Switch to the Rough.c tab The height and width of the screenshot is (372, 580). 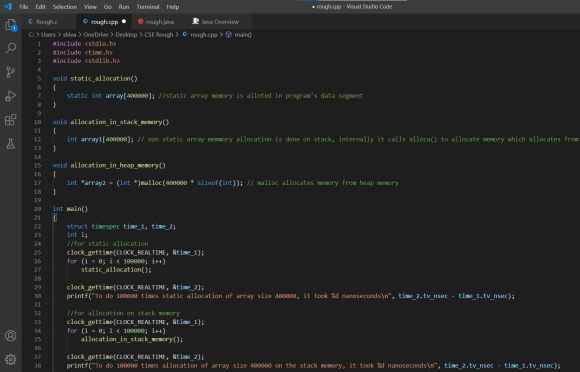click(x=49, y=22)
